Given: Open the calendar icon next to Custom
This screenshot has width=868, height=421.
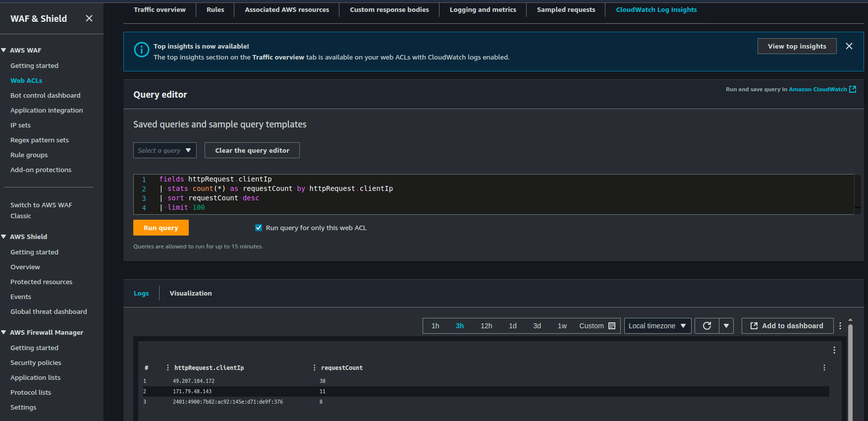Looking at the screenshot, I should coord(612,326).
